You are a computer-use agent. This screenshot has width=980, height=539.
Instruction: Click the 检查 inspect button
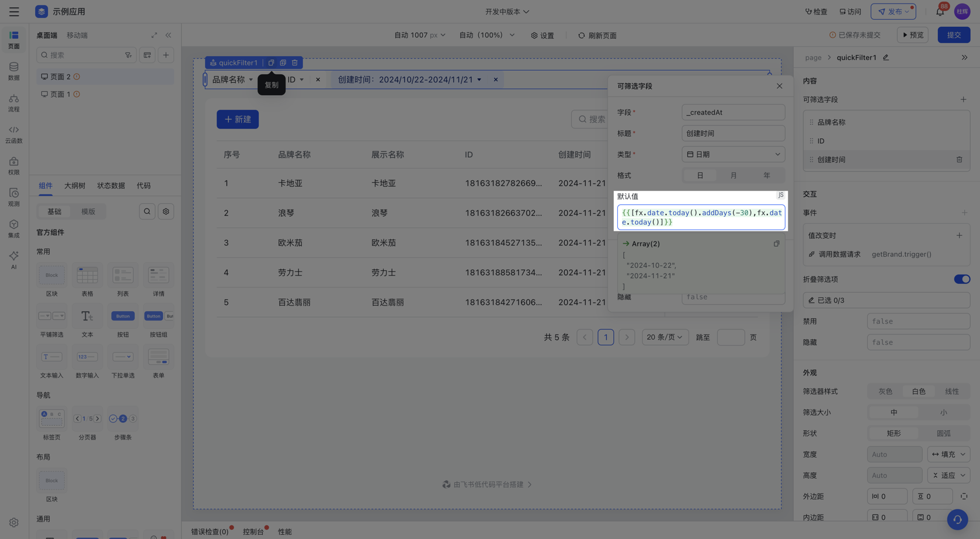click(x=816, y=12)
